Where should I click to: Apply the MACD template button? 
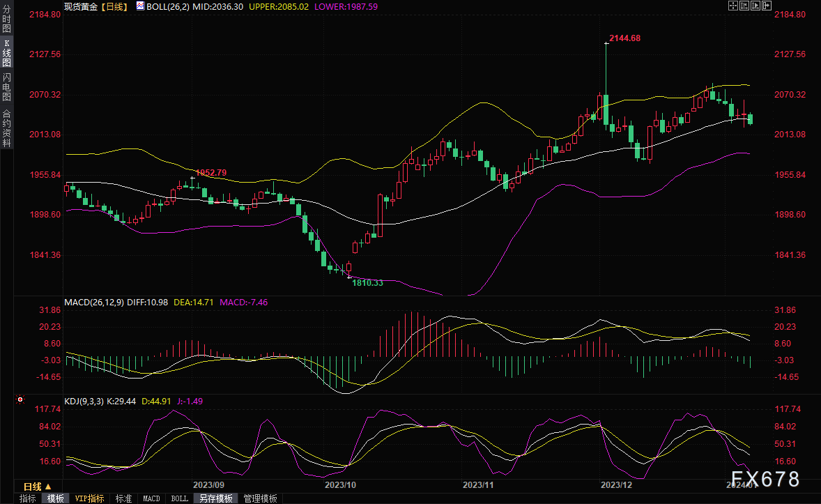point(152,498)
